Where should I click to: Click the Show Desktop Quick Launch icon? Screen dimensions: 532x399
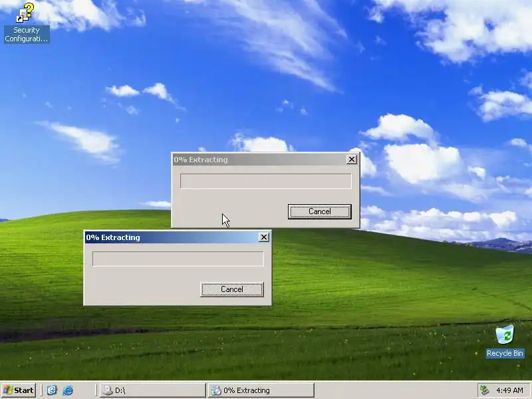(x=52, y=390)
